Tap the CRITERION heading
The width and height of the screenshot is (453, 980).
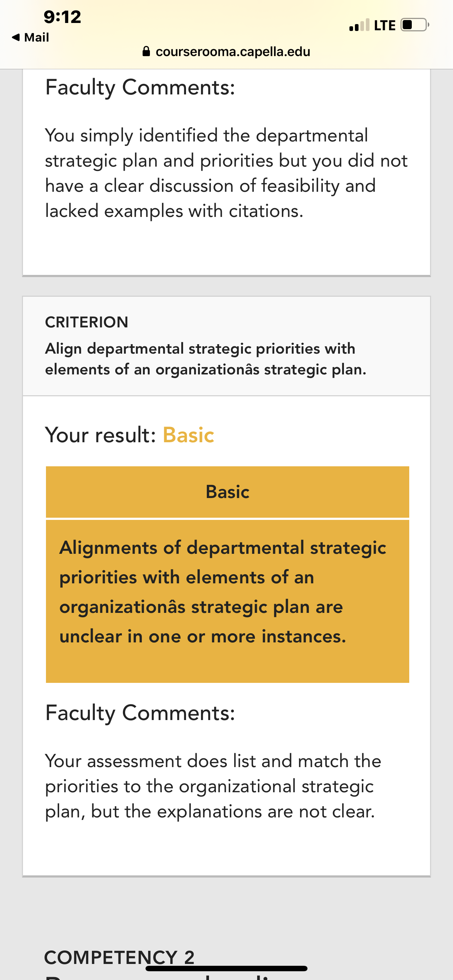click(x=87, y=322)
